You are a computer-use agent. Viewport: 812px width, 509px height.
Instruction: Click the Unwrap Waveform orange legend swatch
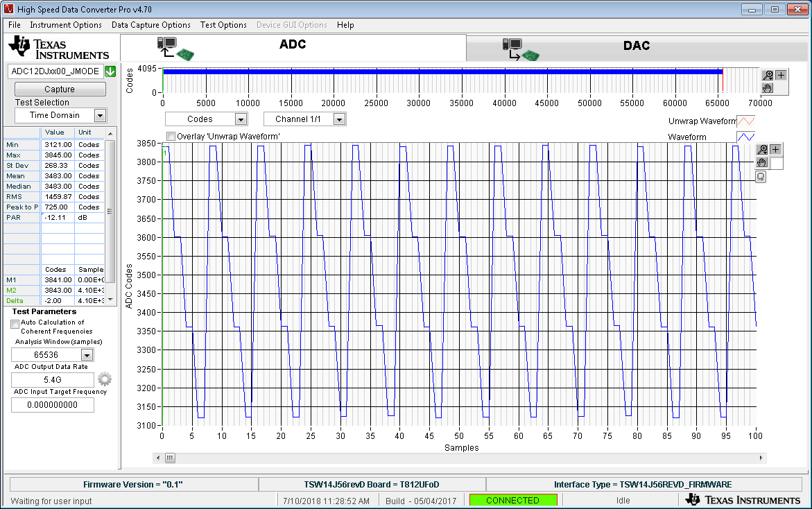(x=745, y=121)
